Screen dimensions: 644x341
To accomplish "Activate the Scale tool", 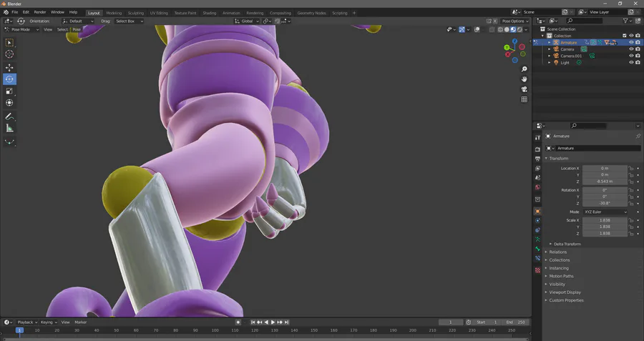I will pyautogui.click(x=9, y=91).
